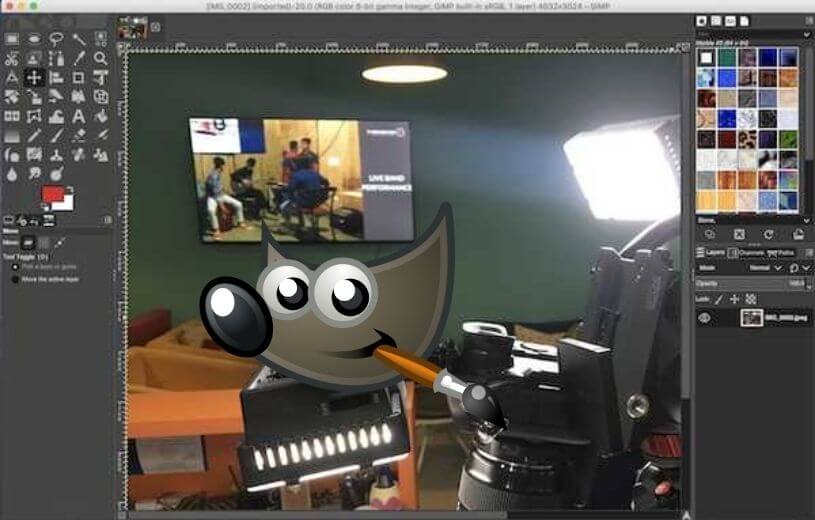Switch to the Paths tab

point(783,253)
